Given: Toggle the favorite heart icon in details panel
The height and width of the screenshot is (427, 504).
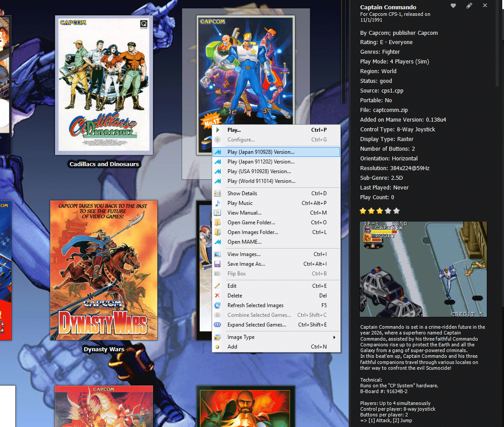Looking at the screenshot, I should [x=453, y=5].
